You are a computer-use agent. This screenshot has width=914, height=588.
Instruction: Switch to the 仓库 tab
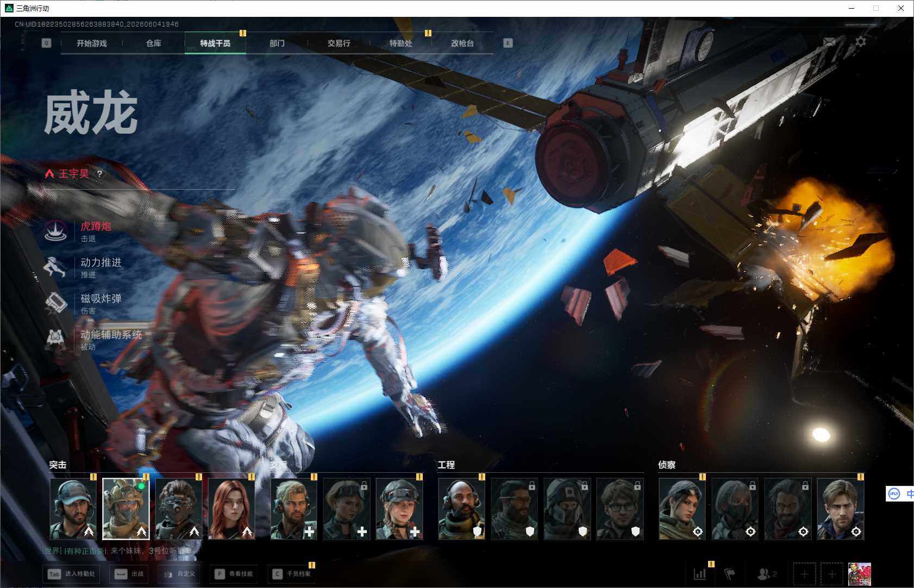(x=154, y=43)
